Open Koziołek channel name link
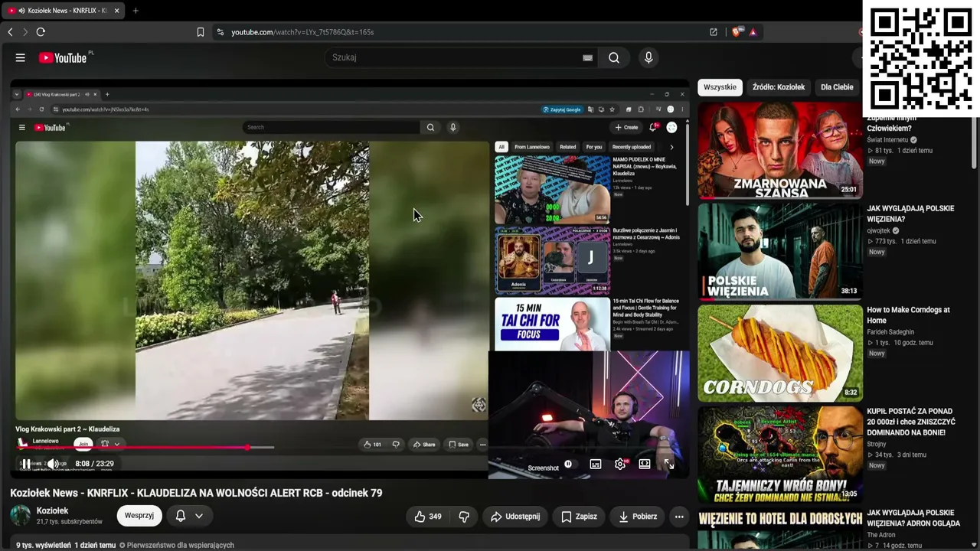Screen dimensions: 980x551 (x=53, y=510)
